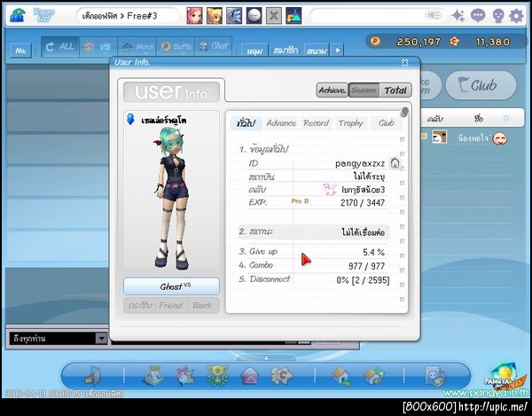
Task: Click the dog avatar in player list
Action: 440,137
